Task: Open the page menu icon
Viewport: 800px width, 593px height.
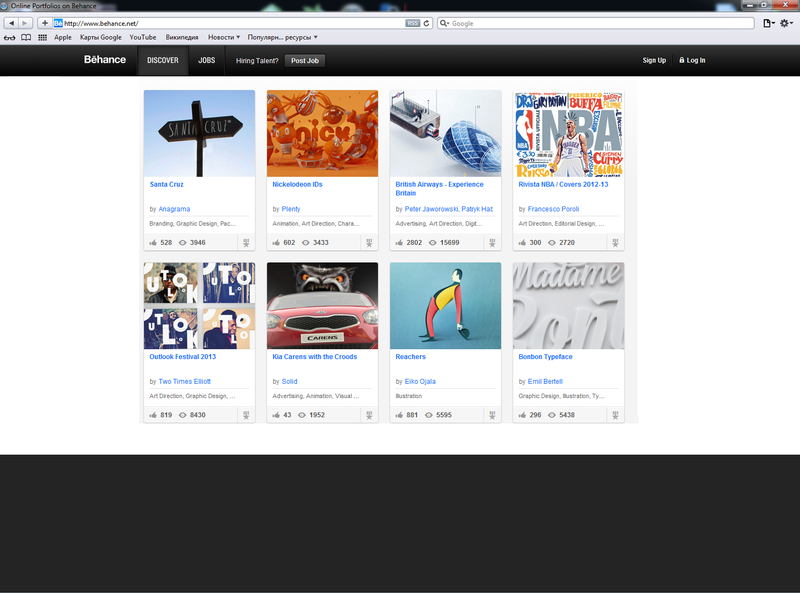Action: 768,23
